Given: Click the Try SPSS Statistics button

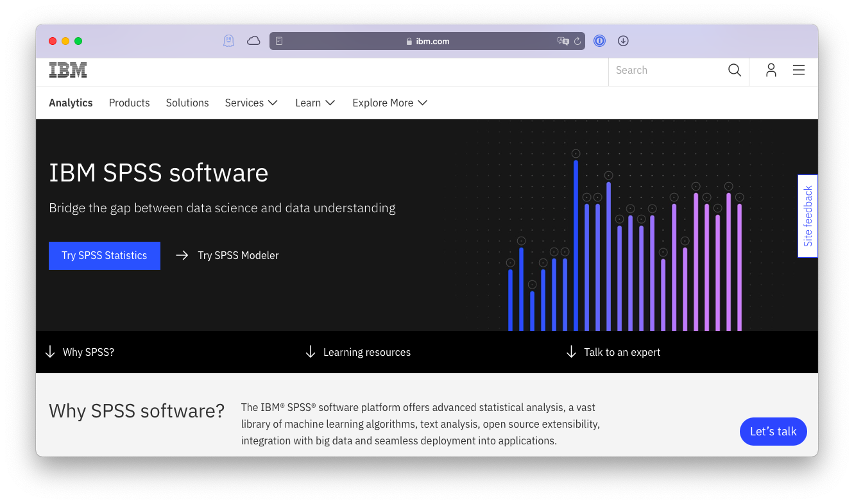Looking at the screenshot, I should click(x=105, y=256).
